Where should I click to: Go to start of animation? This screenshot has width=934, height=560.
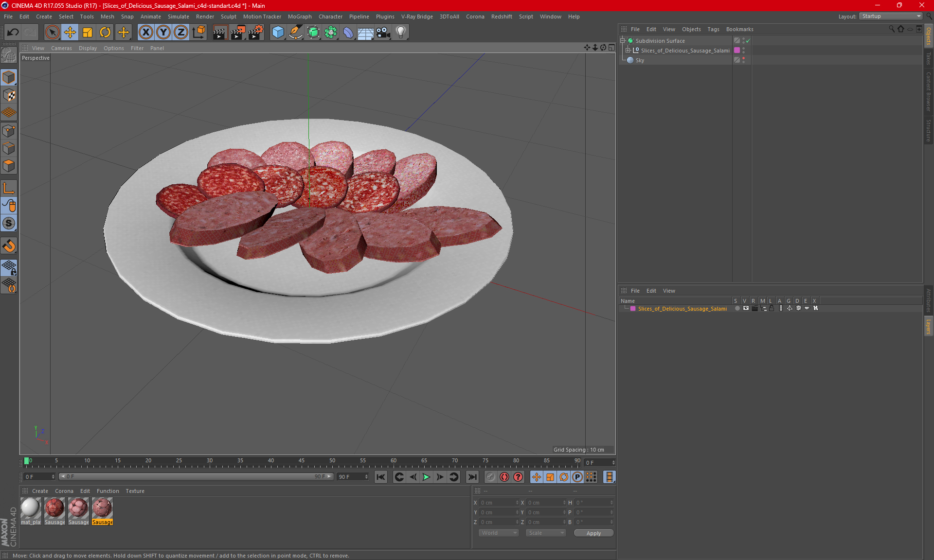pos(381,477)
